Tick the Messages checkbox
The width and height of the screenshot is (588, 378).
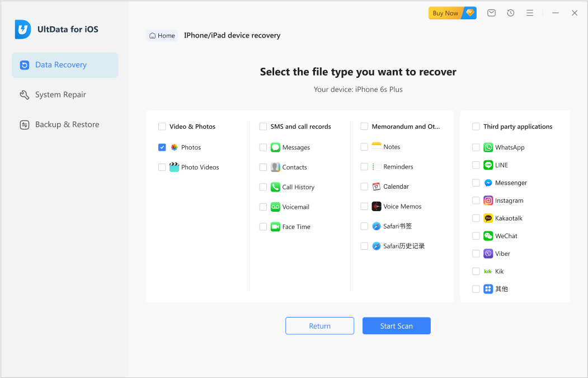click(x=264, y=147)
